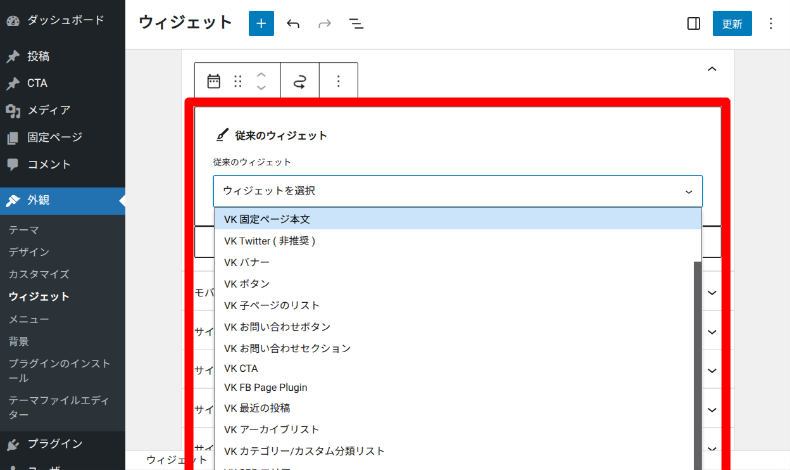Viewport: 790px width, 470px height.
Task: Click the pages icon beside 固定ページ
Action: (x=13, y=138)
